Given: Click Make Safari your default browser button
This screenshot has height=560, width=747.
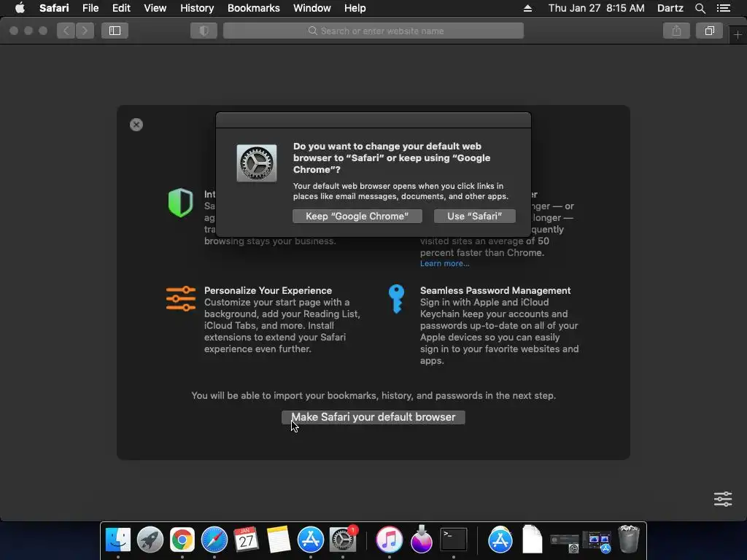Looking at the screenshot, I should (x=373, y=417).
